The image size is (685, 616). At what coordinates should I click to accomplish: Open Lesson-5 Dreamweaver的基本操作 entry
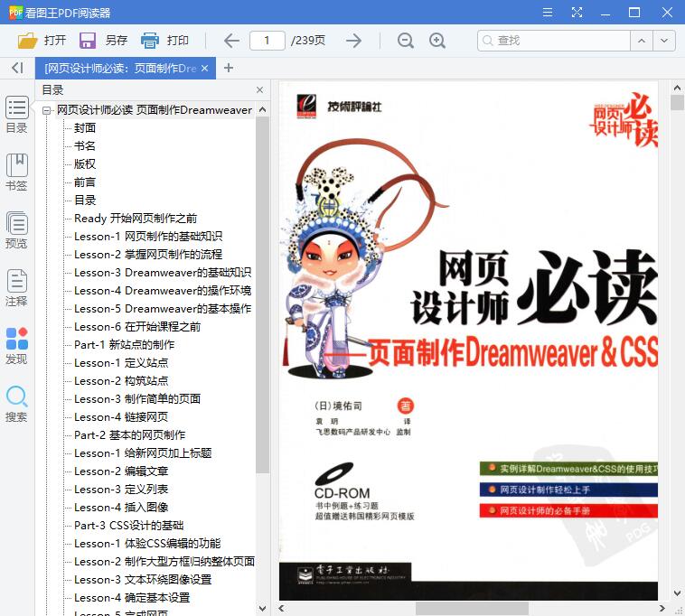[x=163, y=309]
